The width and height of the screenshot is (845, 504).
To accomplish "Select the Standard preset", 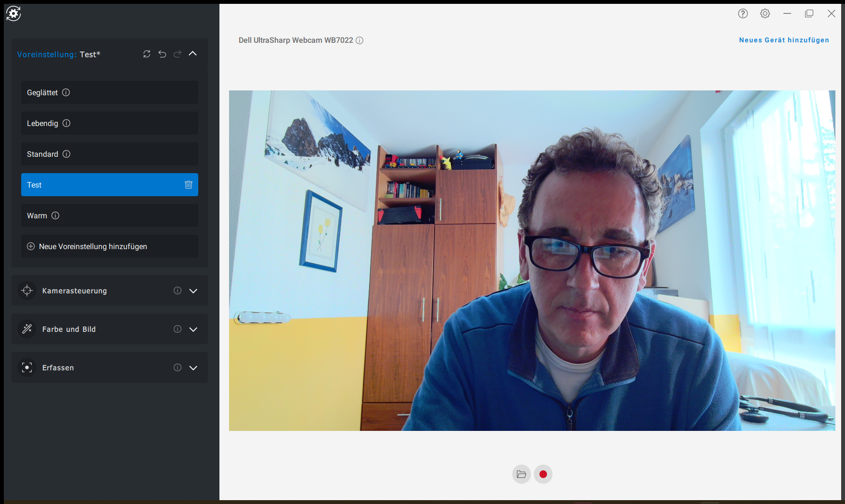I will 110,154.
